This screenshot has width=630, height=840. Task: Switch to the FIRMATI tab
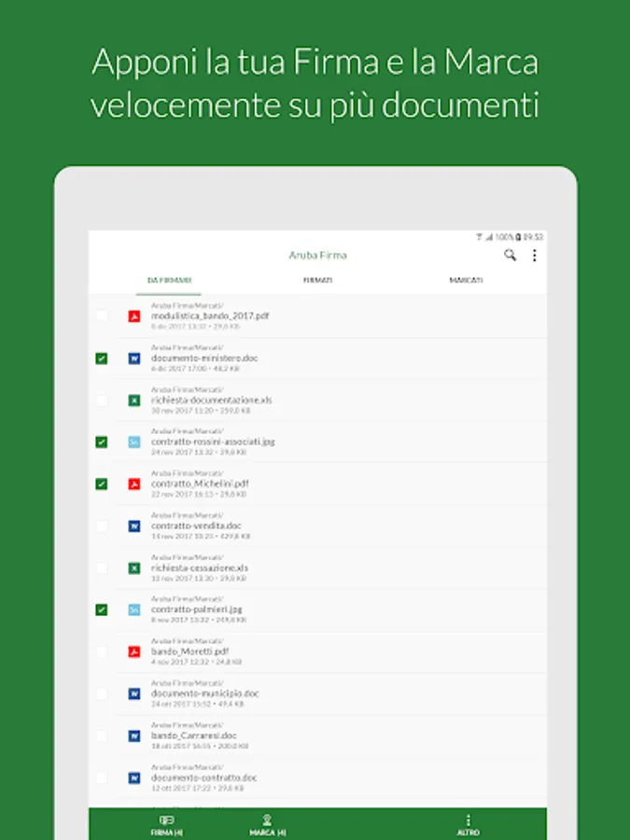(x=317, y=280)
